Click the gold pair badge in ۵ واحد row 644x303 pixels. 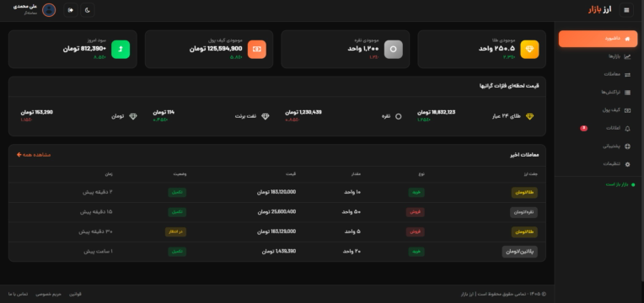(524, 232)
